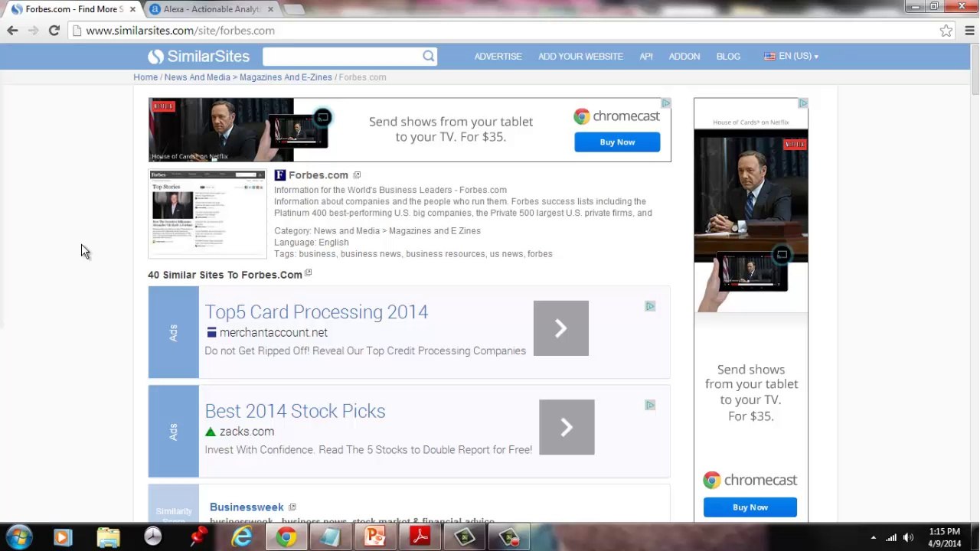Open the ADVERTISE menu item
This screenshot has height=551, width=980.
(498, 56)
